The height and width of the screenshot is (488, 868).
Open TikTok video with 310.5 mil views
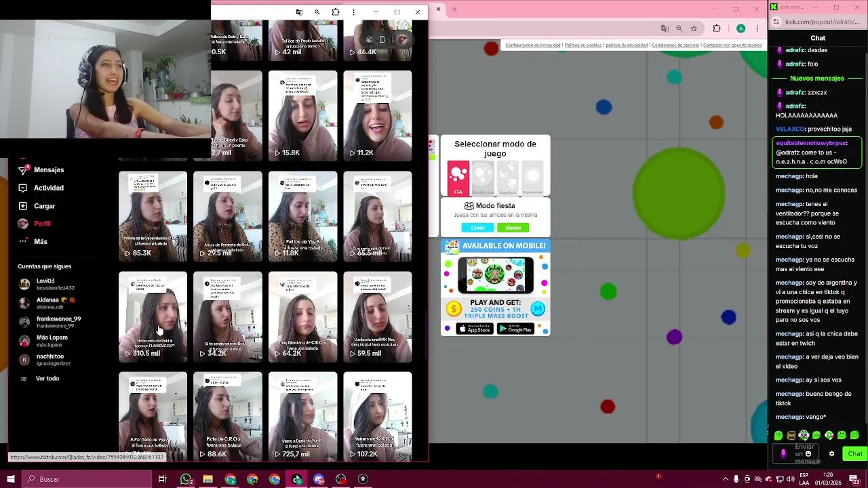(x=153, y=317)
